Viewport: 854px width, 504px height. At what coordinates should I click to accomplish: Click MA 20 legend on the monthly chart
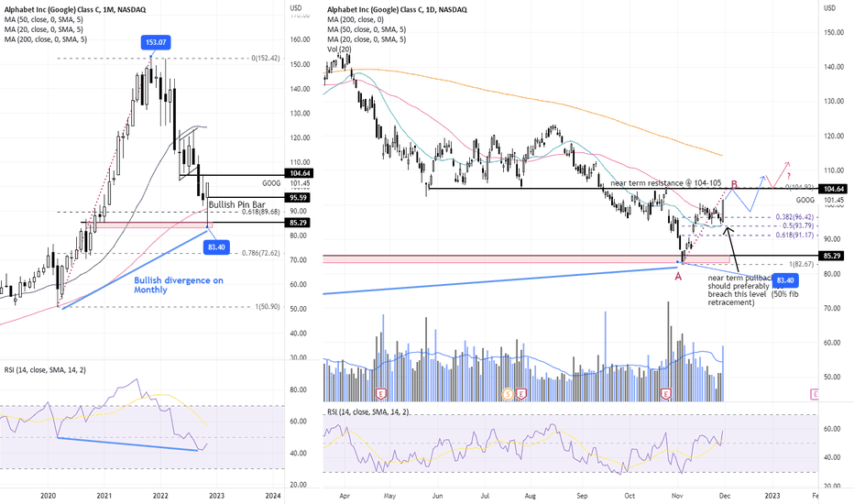click(x=44, y=29)
